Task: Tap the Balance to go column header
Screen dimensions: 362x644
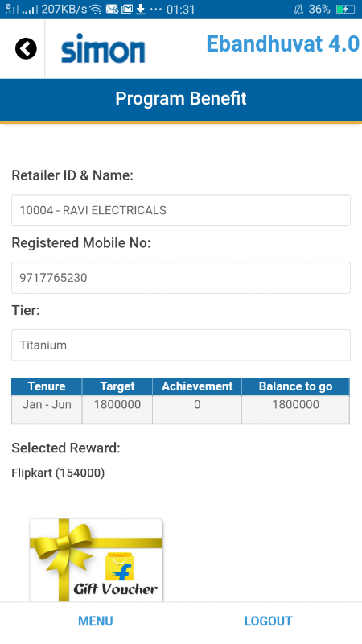Action: point(295,386)
